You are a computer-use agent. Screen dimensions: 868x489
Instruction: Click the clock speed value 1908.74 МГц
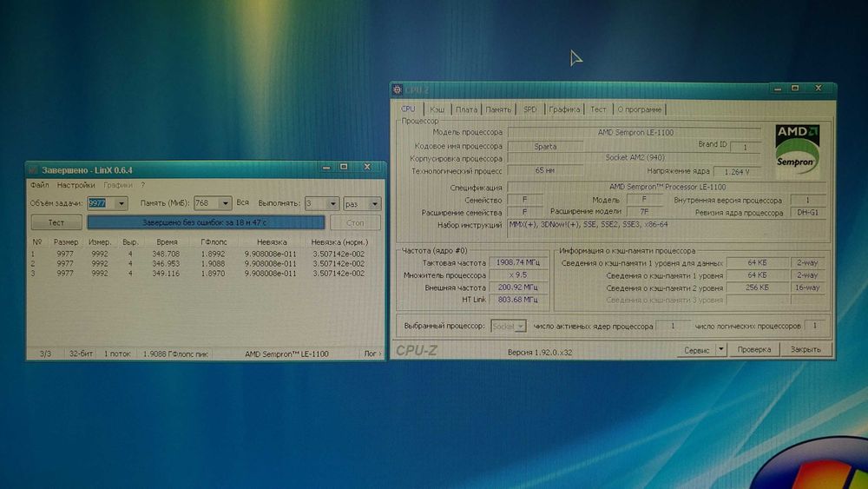click(x=517, y=262)
